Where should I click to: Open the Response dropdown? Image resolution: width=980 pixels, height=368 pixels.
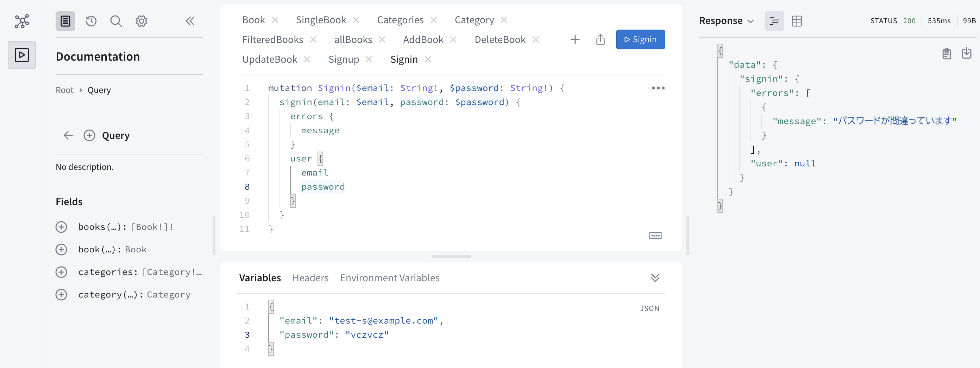726,21
